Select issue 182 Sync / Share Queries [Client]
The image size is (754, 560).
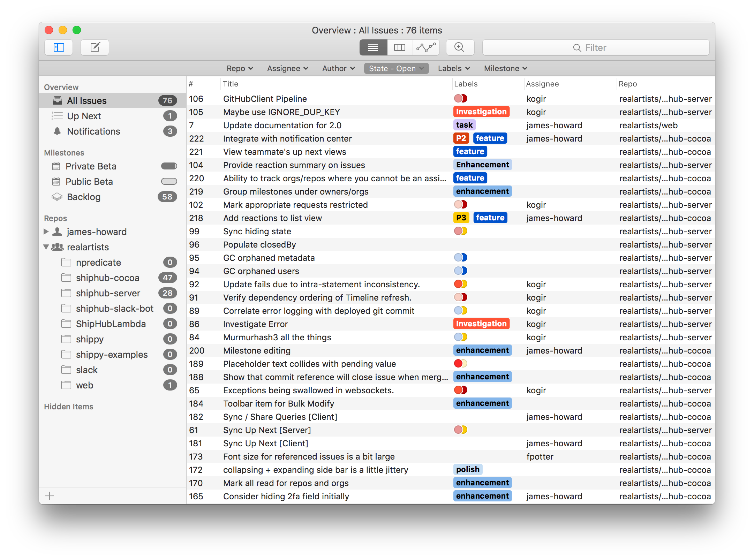(451, 417)
